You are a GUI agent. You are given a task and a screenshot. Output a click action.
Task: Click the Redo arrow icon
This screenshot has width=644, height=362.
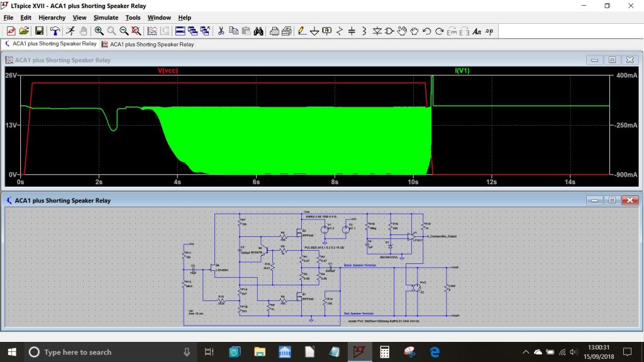tap(439, 31)
